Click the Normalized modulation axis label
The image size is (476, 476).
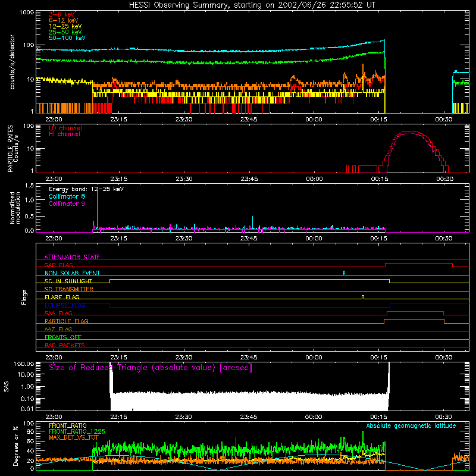click(x=15, y=208)
